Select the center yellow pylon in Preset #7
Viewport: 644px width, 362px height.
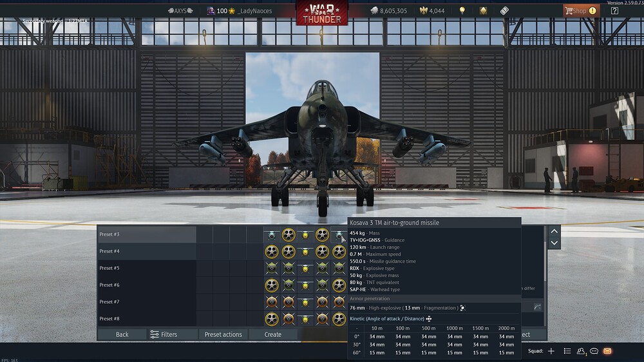305,302
